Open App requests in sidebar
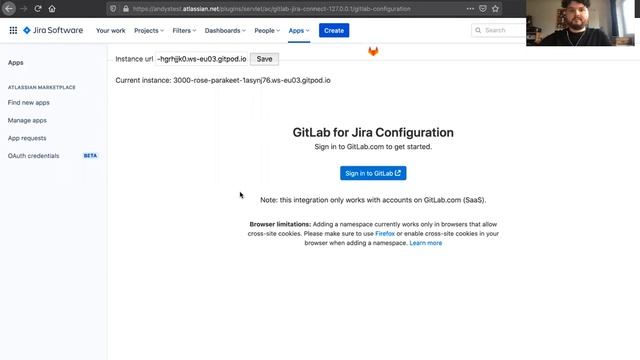Viewport: 640px width, 360px height. tap(27, 138)
